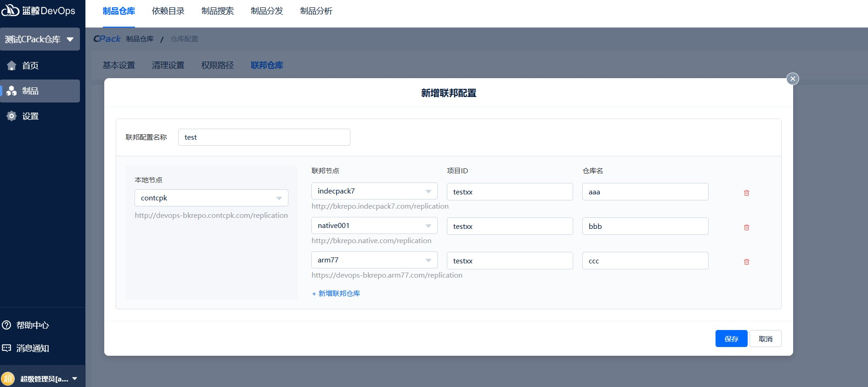Focus the 联邦配置名称 input field

coord(264,137)
